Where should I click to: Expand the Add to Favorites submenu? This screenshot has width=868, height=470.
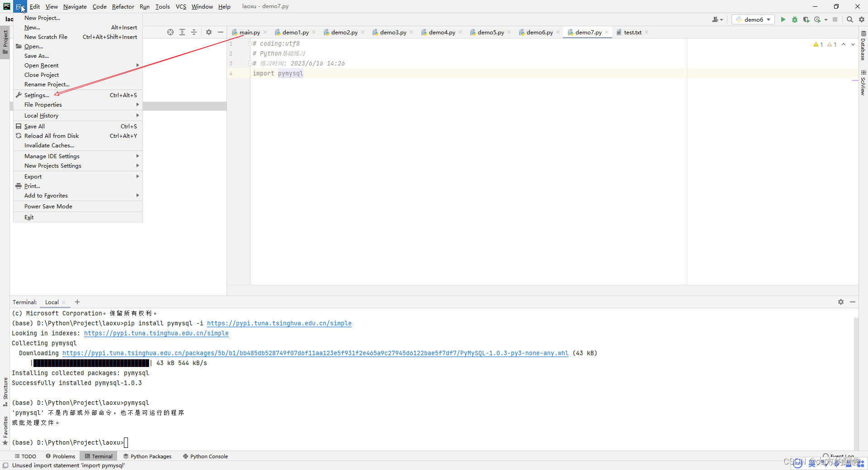tap(78, 196)
